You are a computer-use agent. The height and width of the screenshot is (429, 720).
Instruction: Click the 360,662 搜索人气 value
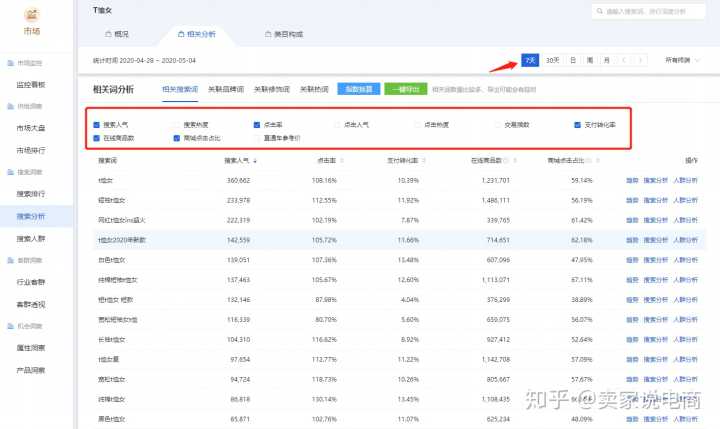pos(238,181)
